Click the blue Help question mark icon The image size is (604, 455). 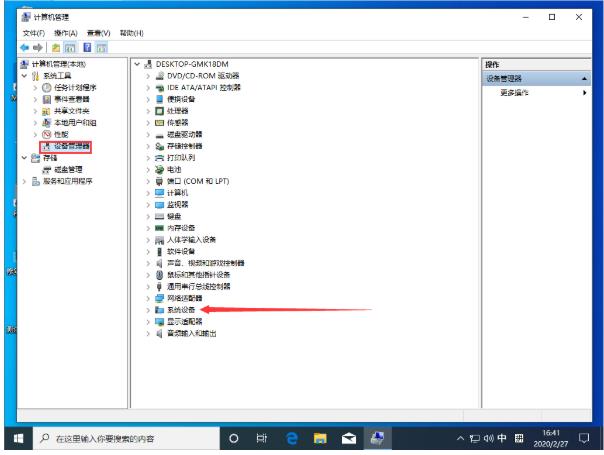click(x=87, y=47)
